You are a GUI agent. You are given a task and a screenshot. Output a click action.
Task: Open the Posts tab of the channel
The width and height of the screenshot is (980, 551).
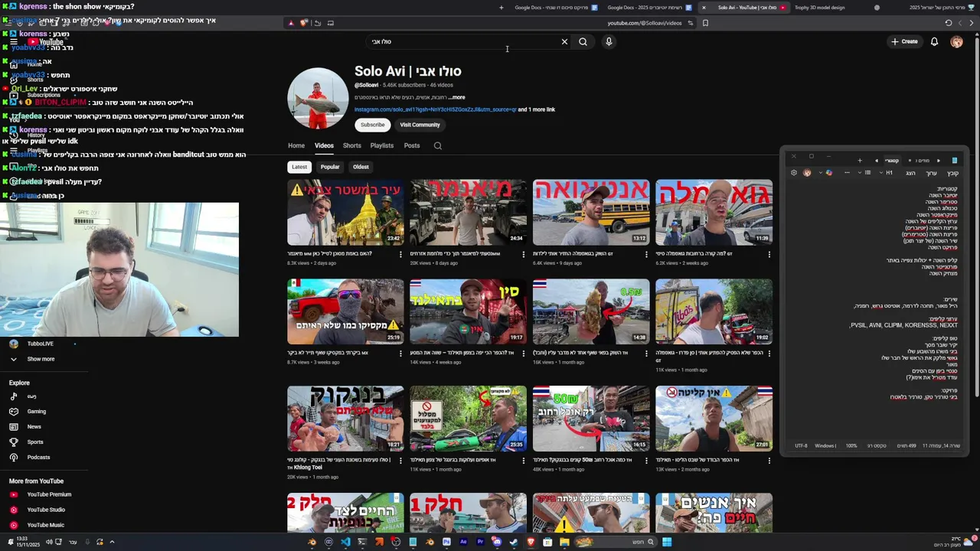[412, 145]
